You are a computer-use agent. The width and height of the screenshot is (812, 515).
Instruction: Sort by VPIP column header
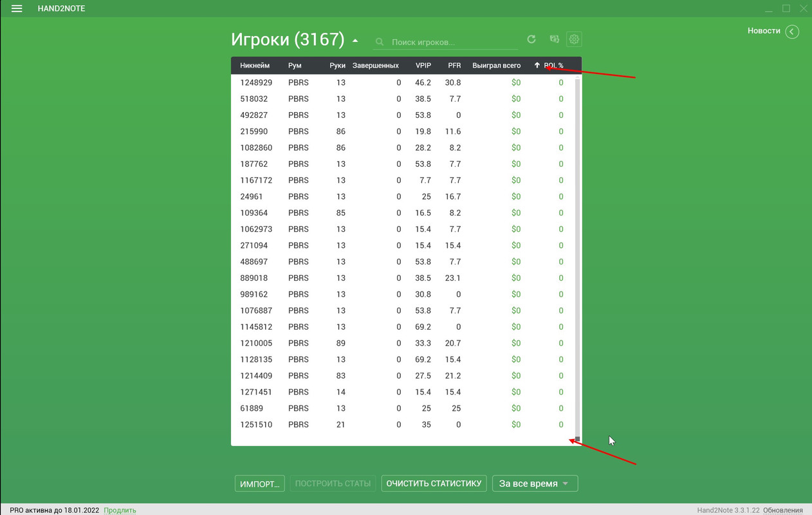click(423, 66)
